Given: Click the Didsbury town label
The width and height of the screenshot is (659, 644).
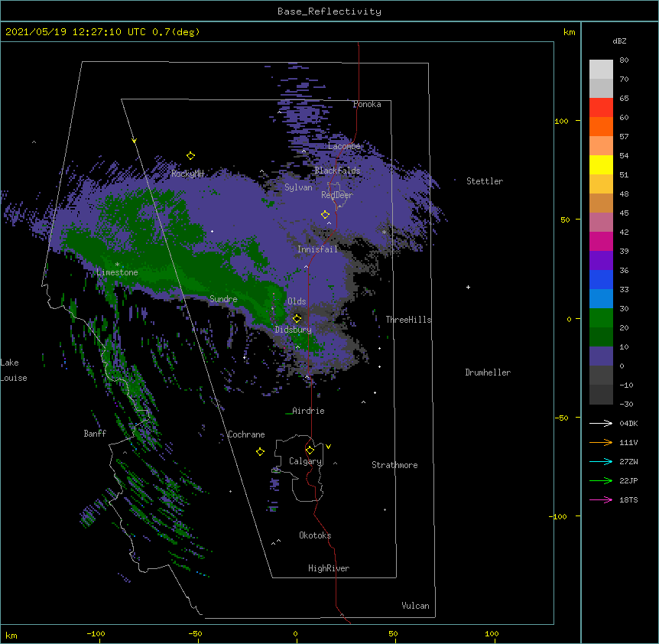Looking at the screenshot, I should (294, 330).
